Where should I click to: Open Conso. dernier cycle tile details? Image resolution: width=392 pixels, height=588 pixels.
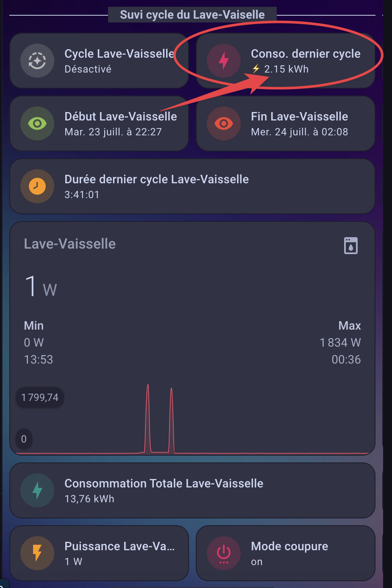(x=305, y=61)
